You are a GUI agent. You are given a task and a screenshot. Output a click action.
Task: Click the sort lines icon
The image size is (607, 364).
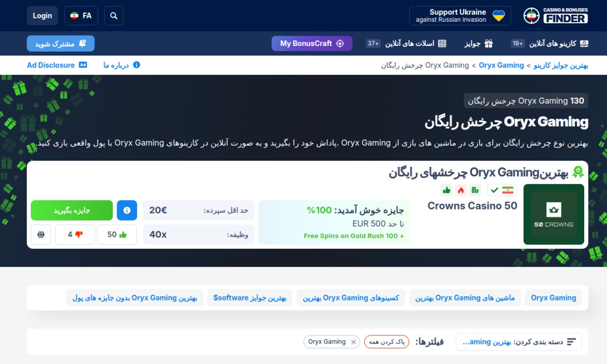571,342
